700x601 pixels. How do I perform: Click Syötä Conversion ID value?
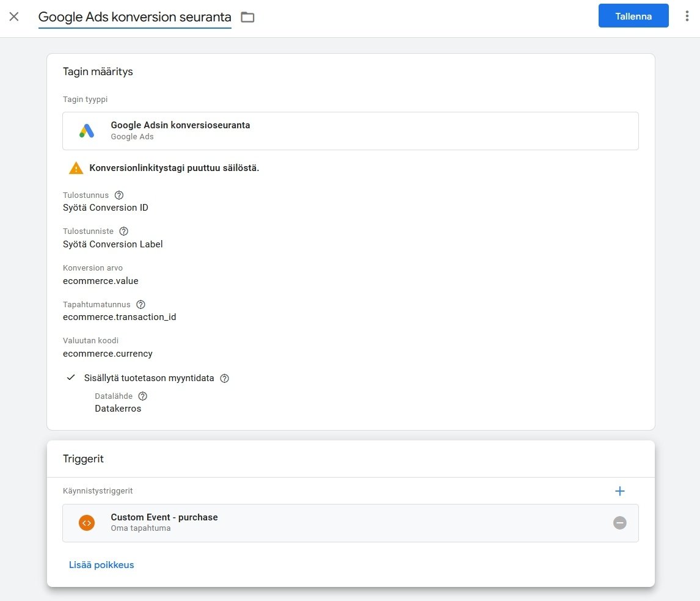click(x=105, y=208)
